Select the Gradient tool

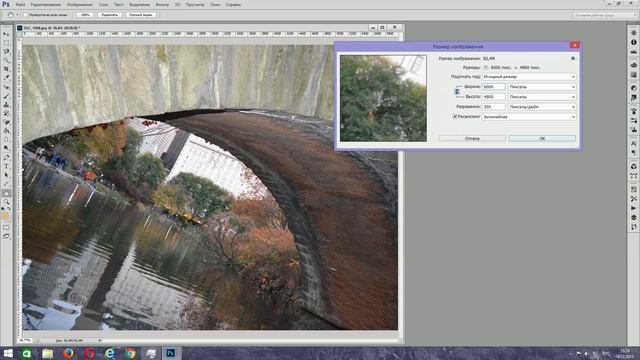(x=6, y=131)
